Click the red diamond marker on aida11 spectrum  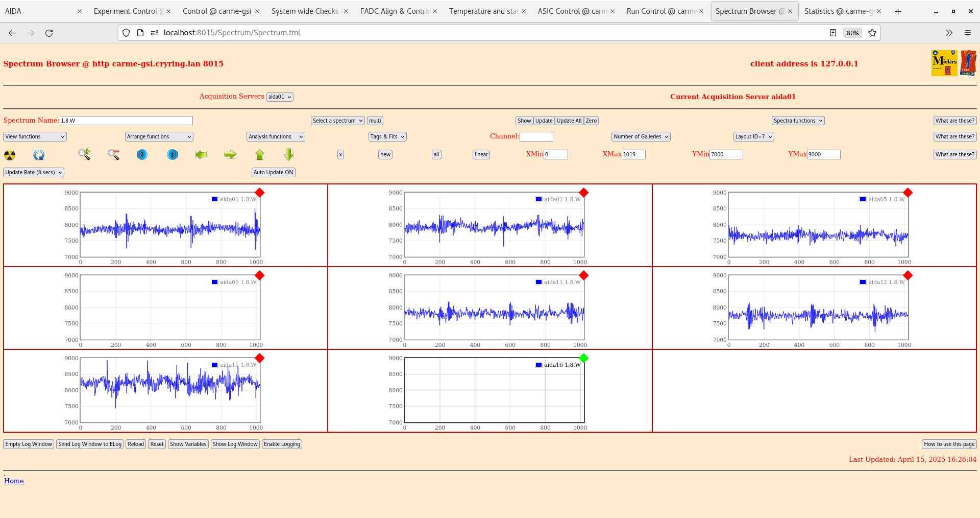pyautogui.click(x=584, y=275)
